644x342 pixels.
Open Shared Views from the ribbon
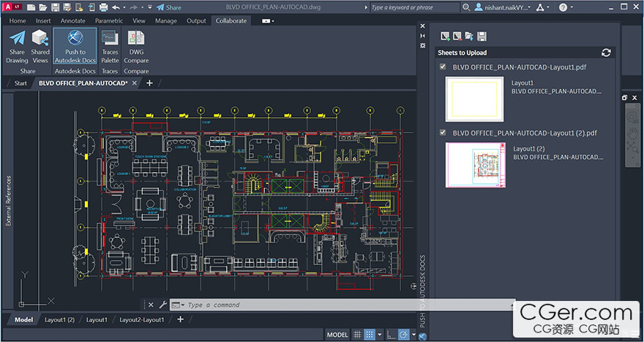(x=40, y=47)
